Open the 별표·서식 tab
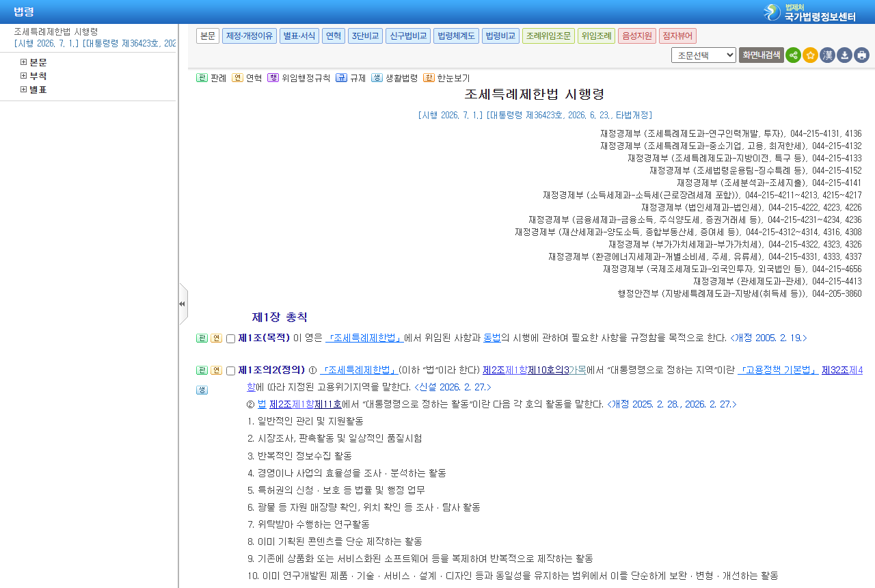 [x=299, y=36]
